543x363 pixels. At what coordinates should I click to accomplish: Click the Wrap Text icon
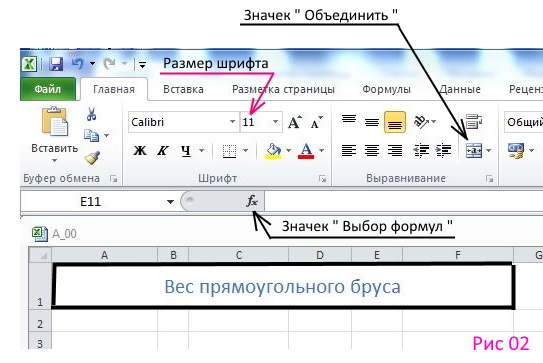click(474, 121)
